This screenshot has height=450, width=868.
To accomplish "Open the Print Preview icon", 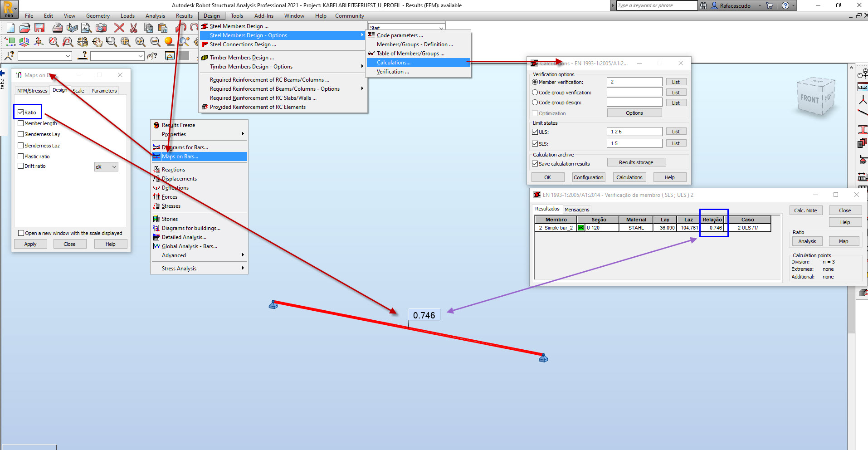I will coord(86,28).
